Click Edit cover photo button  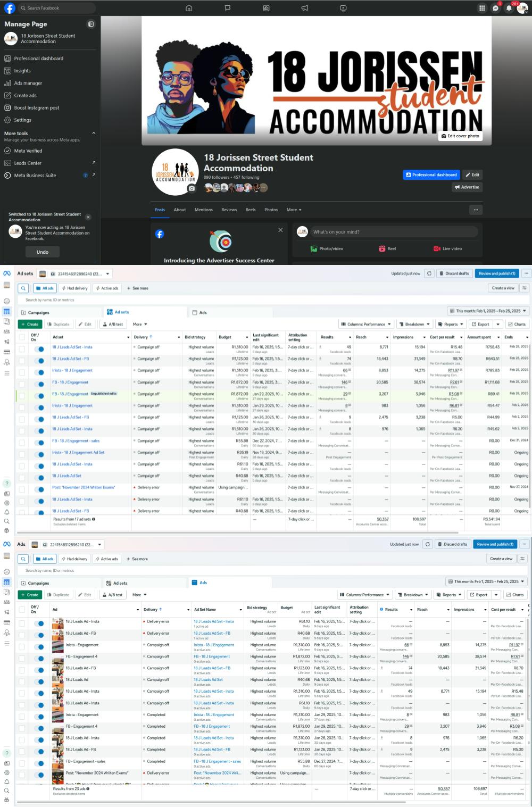coord(460,136)
